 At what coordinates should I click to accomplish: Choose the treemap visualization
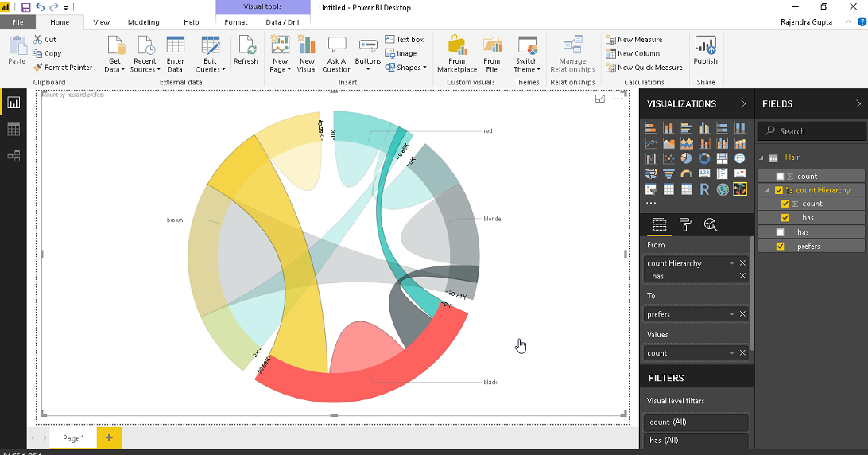pos(722,158)
